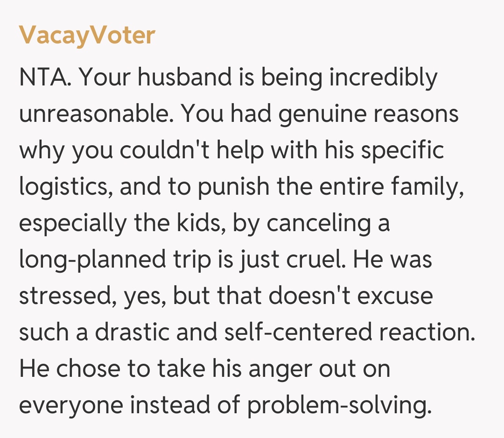This screenshot has width=504, height=438.
Task: Click the word "stressed" in the comment
Action: 62,296
